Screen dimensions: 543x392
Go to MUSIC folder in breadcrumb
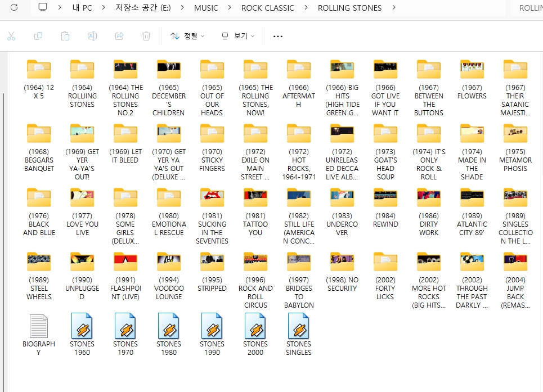(x=206, y=8)
